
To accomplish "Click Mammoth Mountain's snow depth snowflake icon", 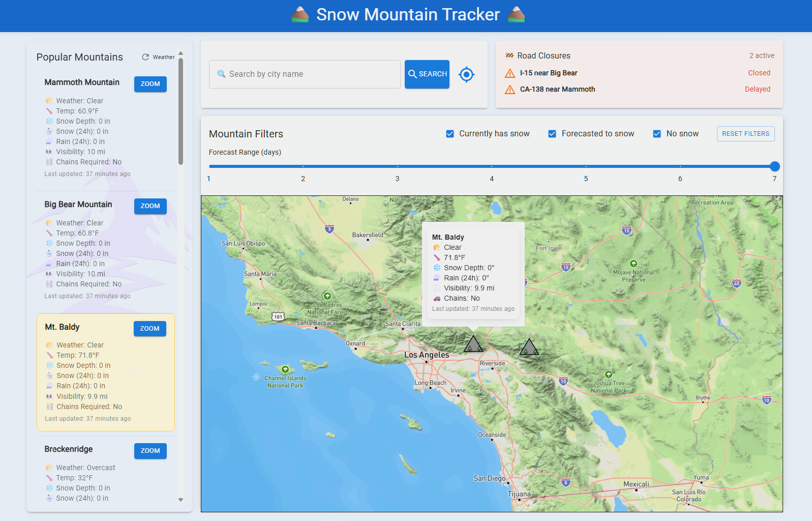I will click(49, 121).
